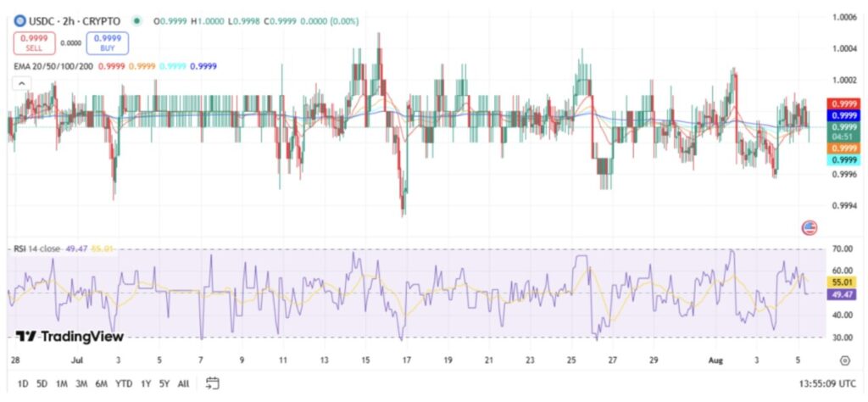The height and width of the screenshot is (402, 868).
Task: Switch to the YTD range
Action: tap(124, 383)
